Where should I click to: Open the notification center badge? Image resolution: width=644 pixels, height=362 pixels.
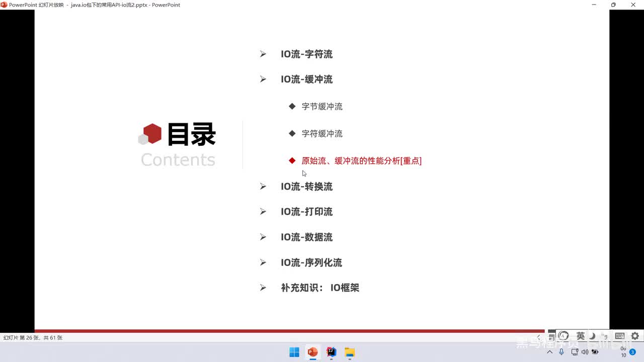click(x=632, y=352)
